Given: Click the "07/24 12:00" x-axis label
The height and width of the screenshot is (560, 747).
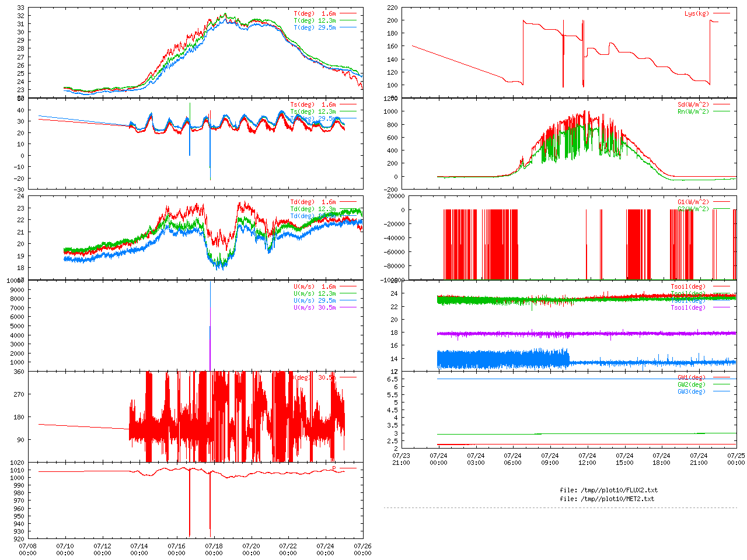Looking at the screenshot, I should click(587, 459).
